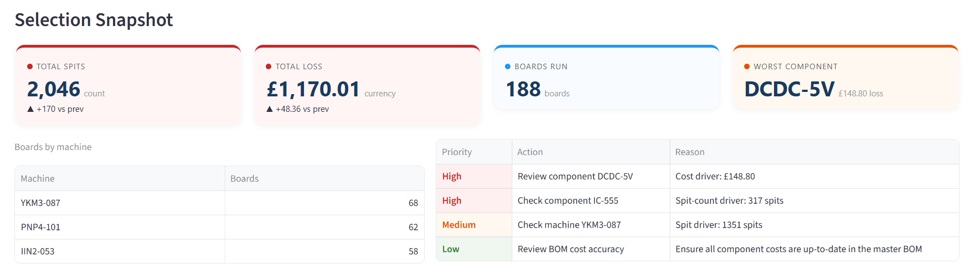Click the Boards Run value 188
Screen dimensions: 980x278
[x=523, y=89]
